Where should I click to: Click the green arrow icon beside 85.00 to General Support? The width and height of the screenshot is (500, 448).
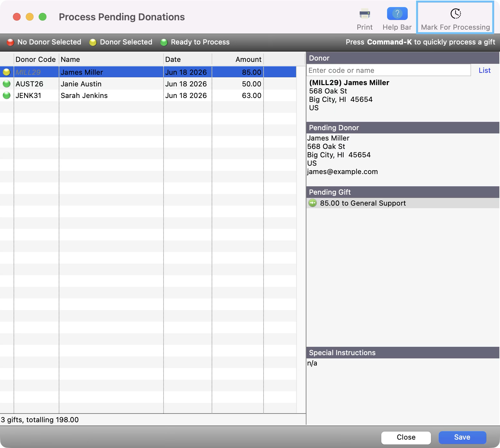tap(313, 203)
